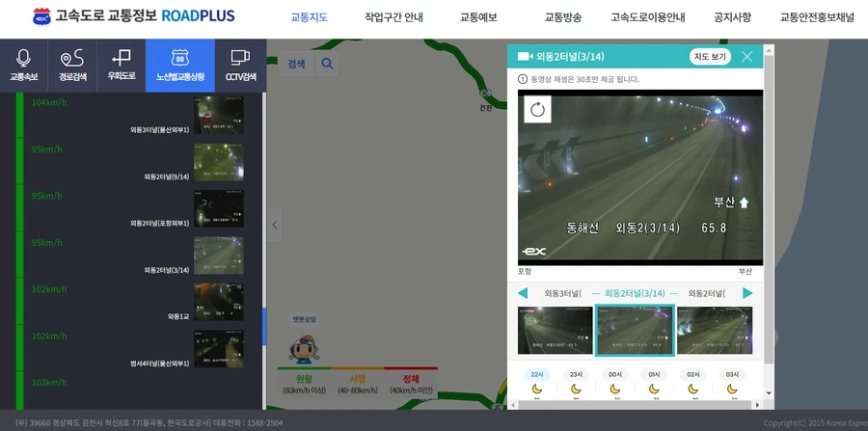Open the 경로검색 route search tab
The height and width of the screenshot is (431, 868).
click(72, 66)
